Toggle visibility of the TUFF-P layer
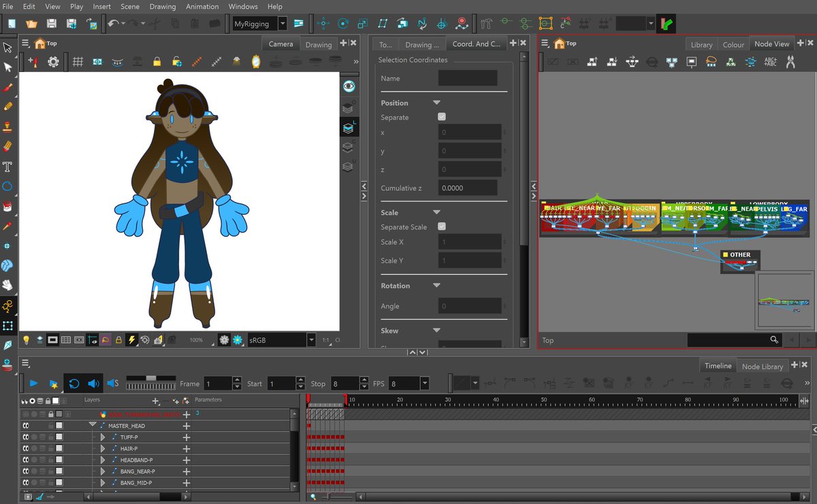This screenshot has width=817, height=504. tap(26, 437)
